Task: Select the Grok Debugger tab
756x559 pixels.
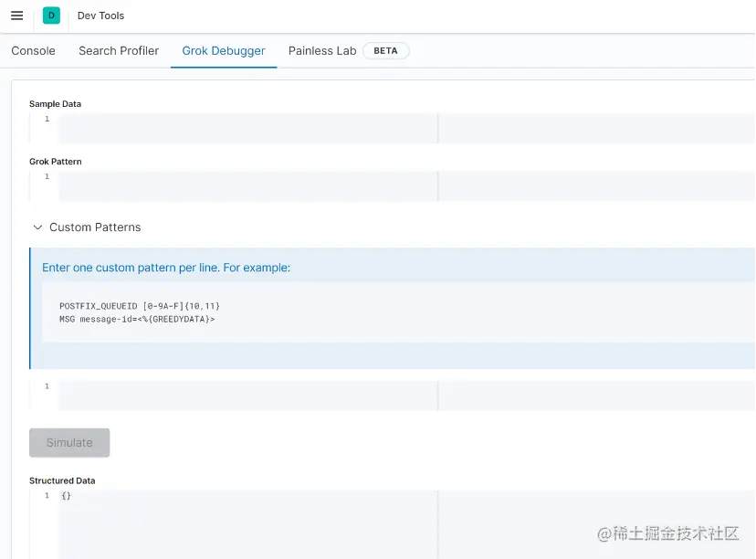Action: coord(223,50)
